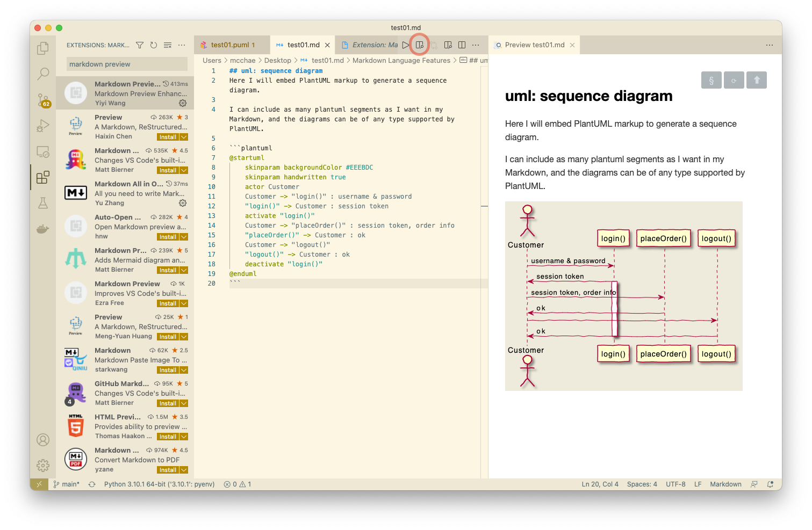Run the file with the play icon
The height and width of the screenshot is (530, 812).
406,45
